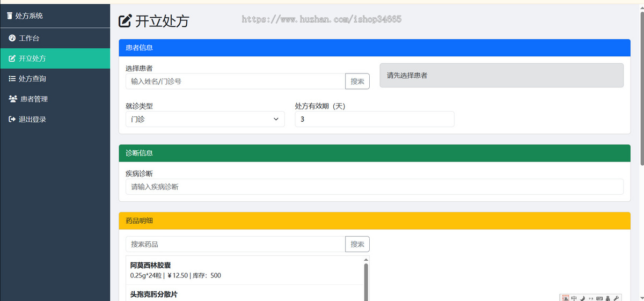Click 搜索 button next to drug search

(357, 244)
